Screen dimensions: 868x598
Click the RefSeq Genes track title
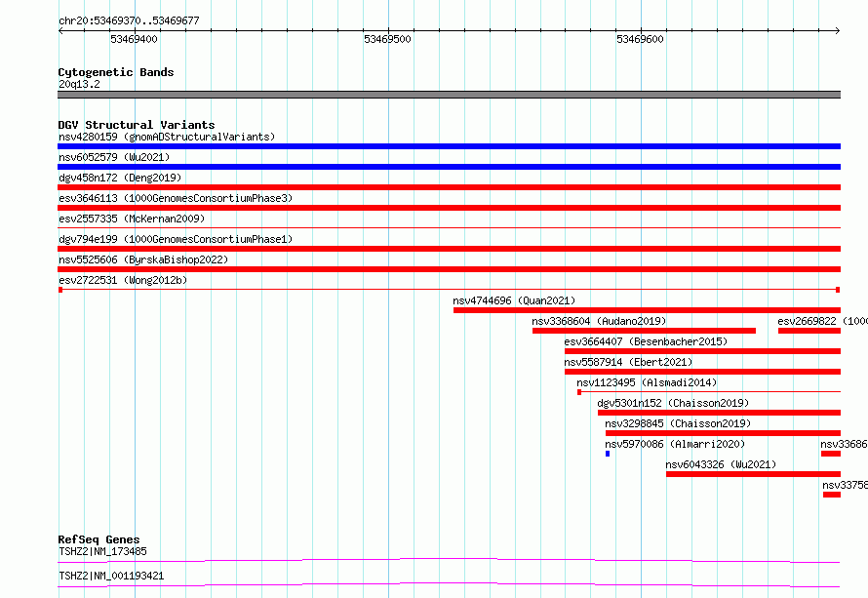[x=99, y=539]
